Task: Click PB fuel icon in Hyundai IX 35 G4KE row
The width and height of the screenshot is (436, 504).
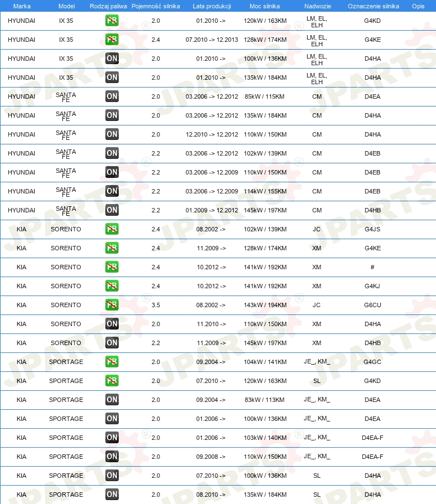Action: pos(112,40)
